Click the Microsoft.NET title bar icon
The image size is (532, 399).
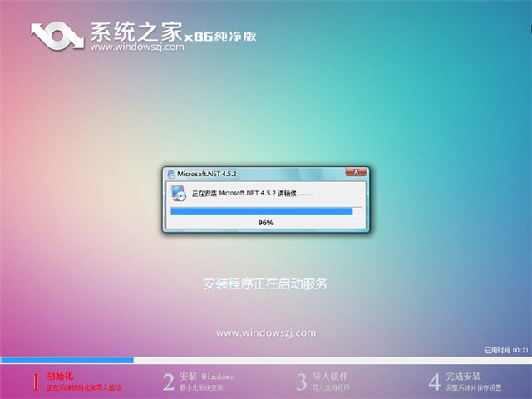(171, 174)
